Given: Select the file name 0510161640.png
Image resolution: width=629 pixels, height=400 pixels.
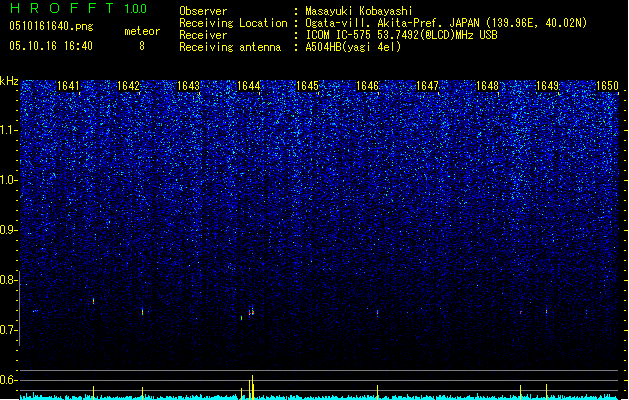Looking at the screenshot, I should [x=51, y=26].
